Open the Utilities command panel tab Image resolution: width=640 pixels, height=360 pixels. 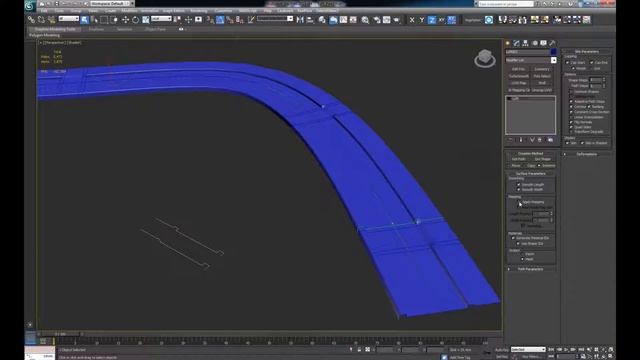pos(552,43)
